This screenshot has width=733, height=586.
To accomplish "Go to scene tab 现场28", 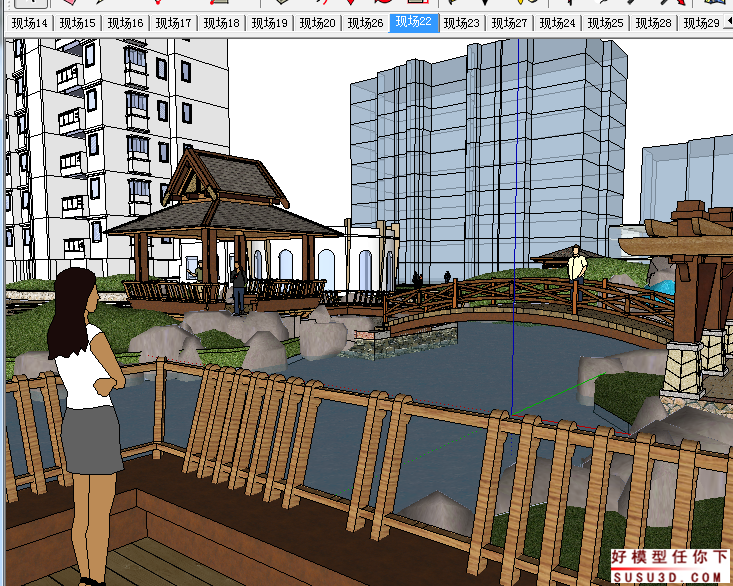I will (654, 23).
